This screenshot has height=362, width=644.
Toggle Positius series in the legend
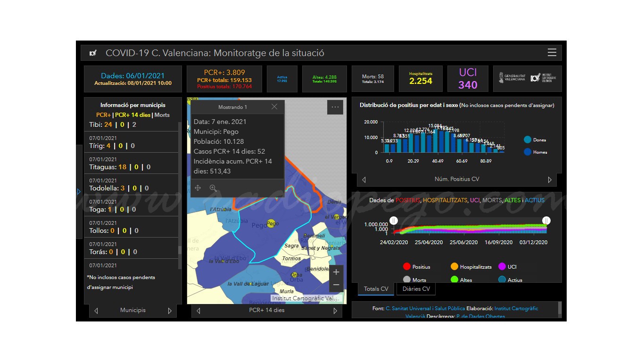point(416,267)
